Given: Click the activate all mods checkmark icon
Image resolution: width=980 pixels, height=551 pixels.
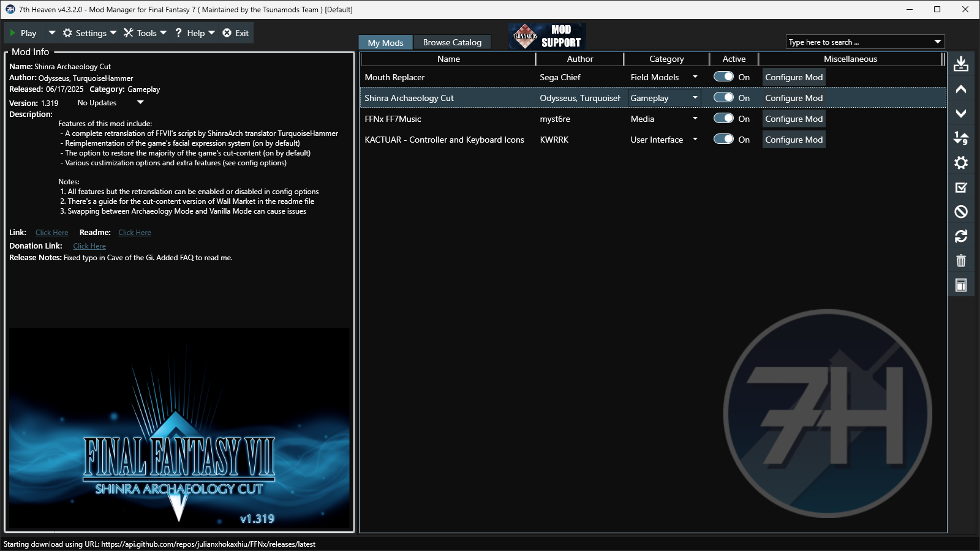Looking at the screenshot, I should [x=961, y=187].
